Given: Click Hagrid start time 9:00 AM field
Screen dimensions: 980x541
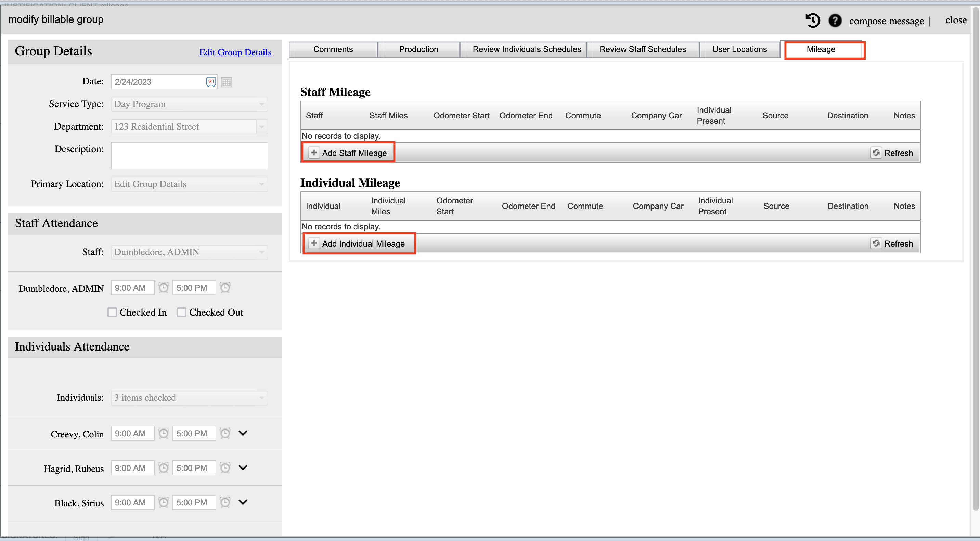Looking at the screenshot, I should click(132, 468).
